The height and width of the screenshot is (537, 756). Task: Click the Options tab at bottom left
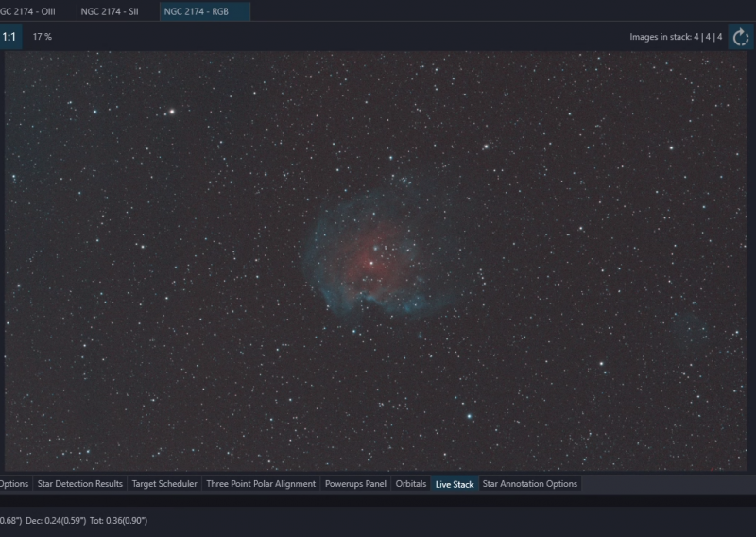14,483
